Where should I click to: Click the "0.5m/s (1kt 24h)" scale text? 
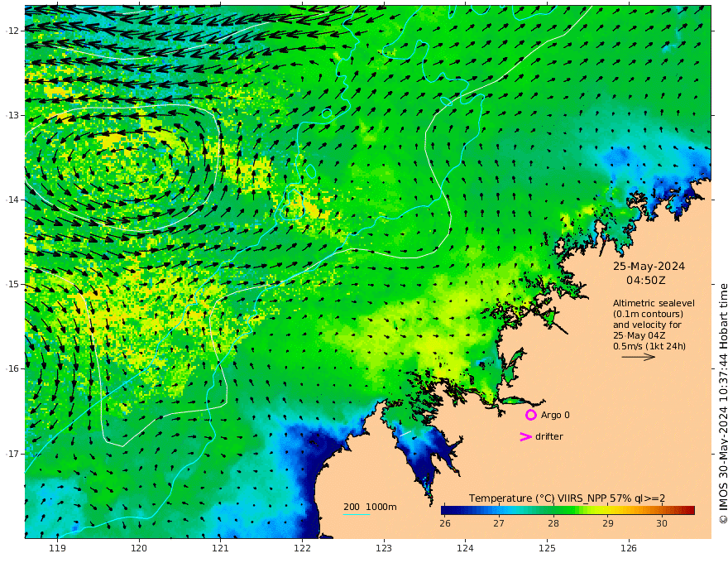coord(649,346)
